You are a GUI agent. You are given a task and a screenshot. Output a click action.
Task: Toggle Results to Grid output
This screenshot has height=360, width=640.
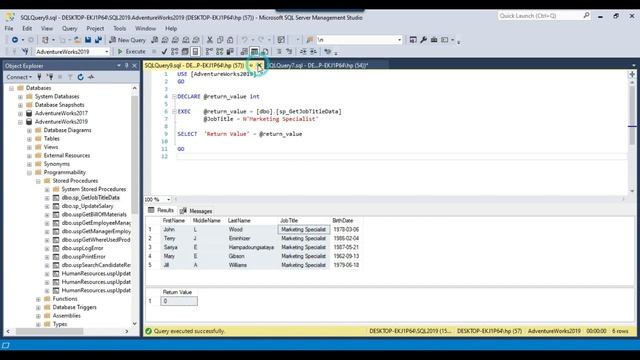coord(254,51)
